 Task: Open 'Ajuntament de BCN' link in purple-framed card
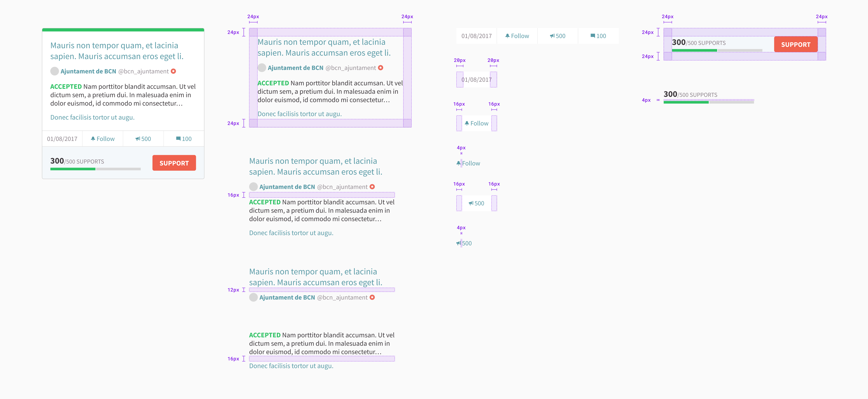click(x=296, y=68)
